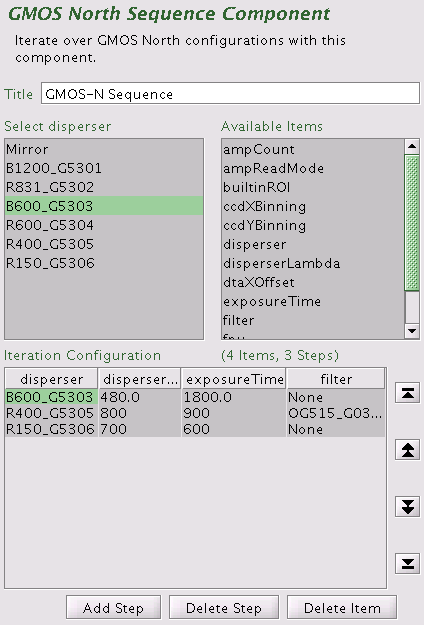Select B1200_G5301 disperser
The height and width of the screenshot is (625, 424).
point(104,168)
